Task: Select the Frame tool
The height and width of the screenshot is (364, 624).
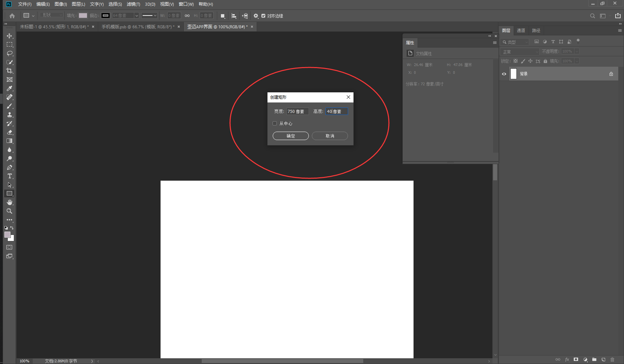Action: 9,80
